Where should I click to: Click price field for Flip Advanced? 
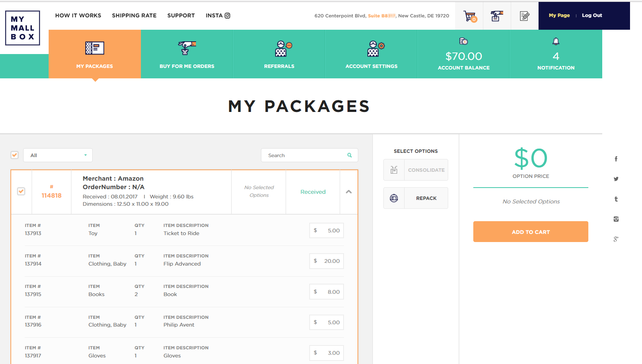[x=327, y=261]
